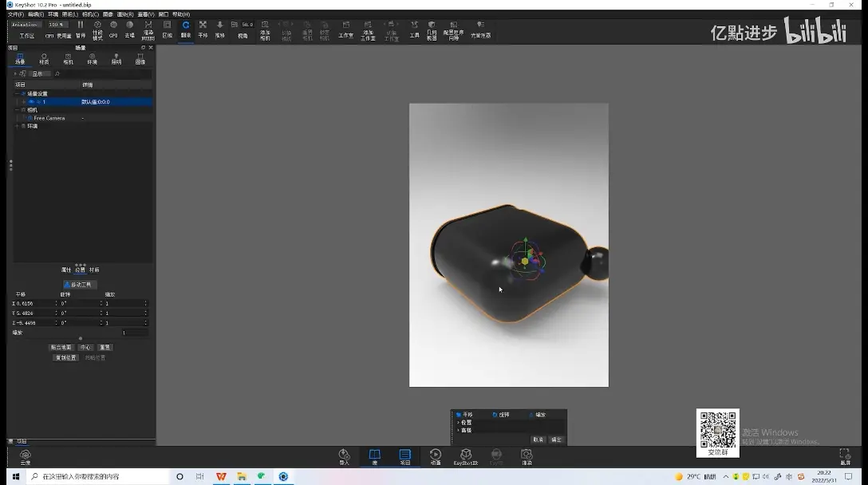Image resolution: width=868 pixels, height=485 pixels.
Task: Open the 100% CPU usage dropdown
Action: pos(57,25)
